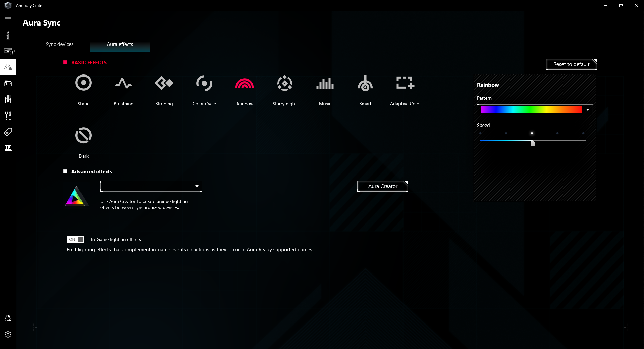The width and height of the screenshot is (644, 349).
Task: Open Settings gear in sidebar
Action: click(x=8, y=334)
